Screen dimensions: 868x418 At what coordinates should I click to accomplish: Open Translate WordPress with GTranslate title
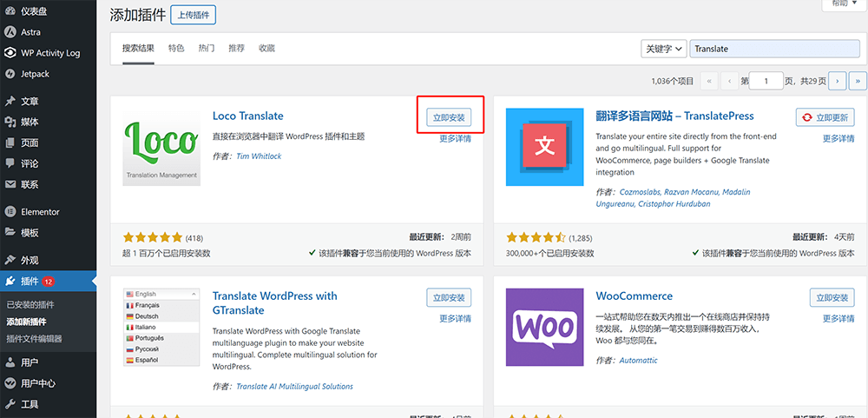click(274, 303)
